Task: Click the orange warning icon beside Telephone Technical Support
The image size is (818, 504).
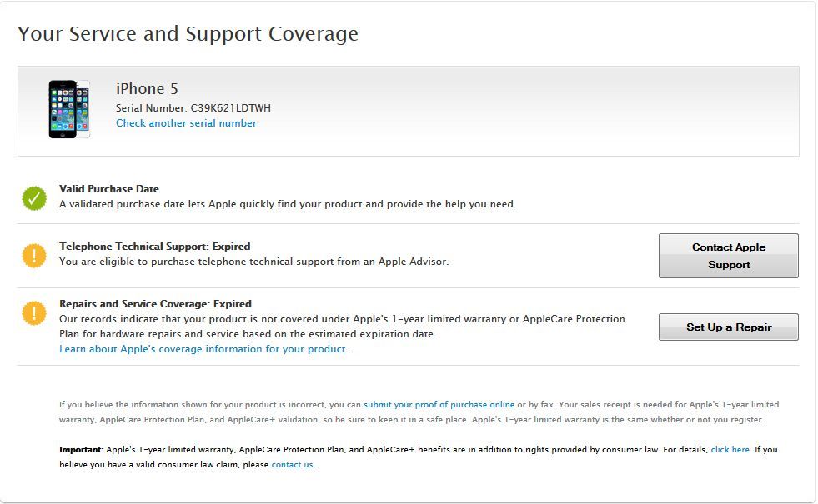Action: [x=34, y=255]
